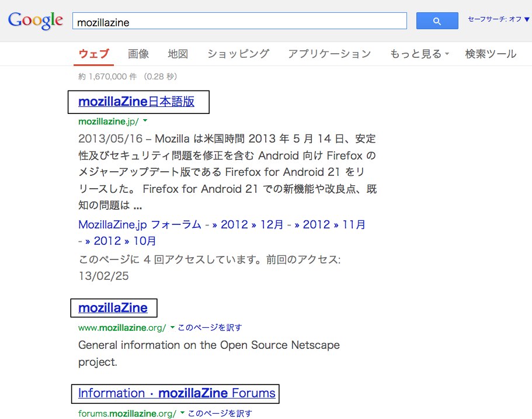Open the 地図 tab
This screenshot has width=532, height=419.
point(178,54)
